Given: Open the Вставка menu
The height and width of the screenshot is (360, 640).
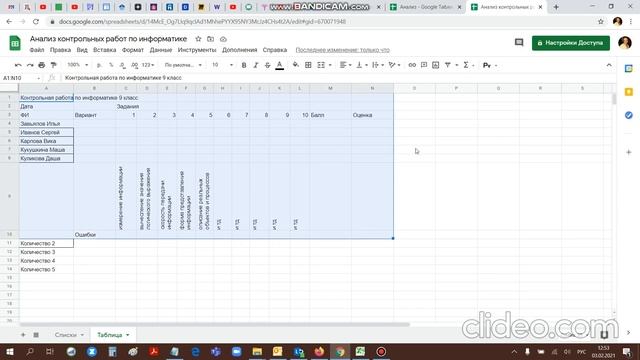Looking at the screenshot, I should tap(104, 50).
